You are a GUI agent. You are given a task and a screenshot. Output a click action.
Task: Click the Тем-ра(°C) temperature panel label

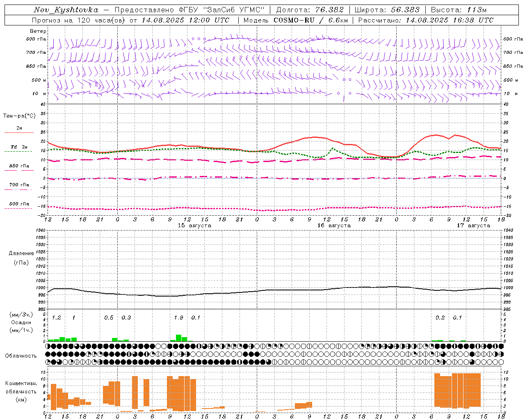(x=19, y=116)
